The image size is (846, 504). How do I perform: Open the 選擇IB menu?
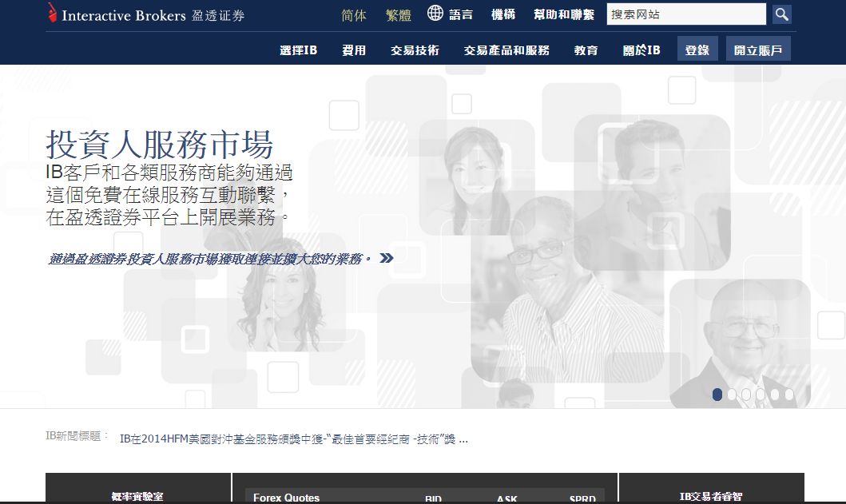pos(298,50)
